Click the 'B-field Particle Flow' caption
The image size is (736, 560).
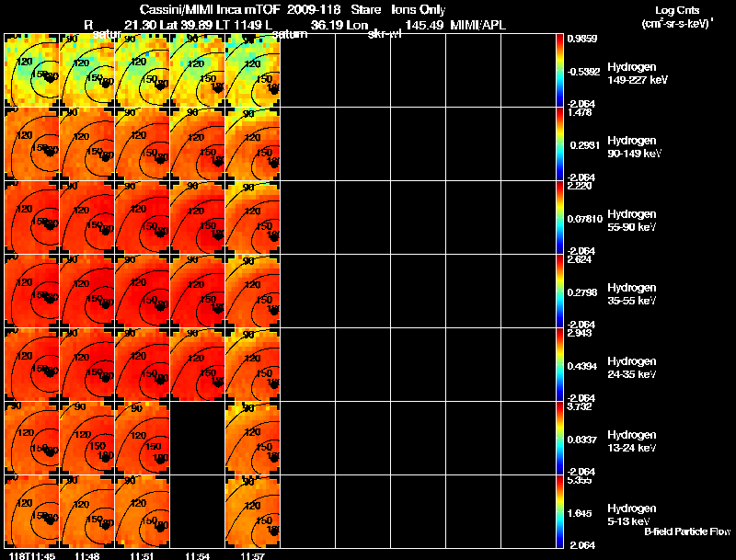(687, 531)
